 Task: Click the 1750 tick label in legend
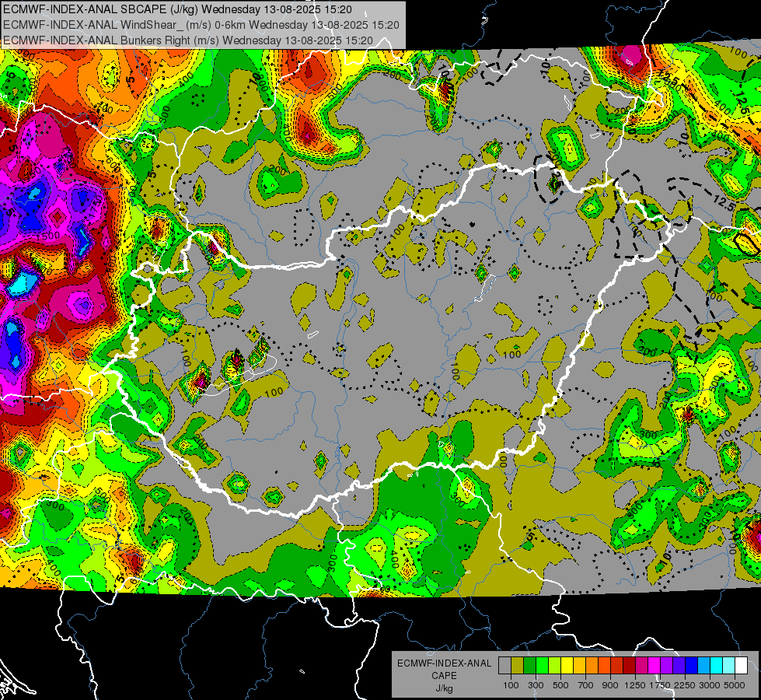click(660, 685)
